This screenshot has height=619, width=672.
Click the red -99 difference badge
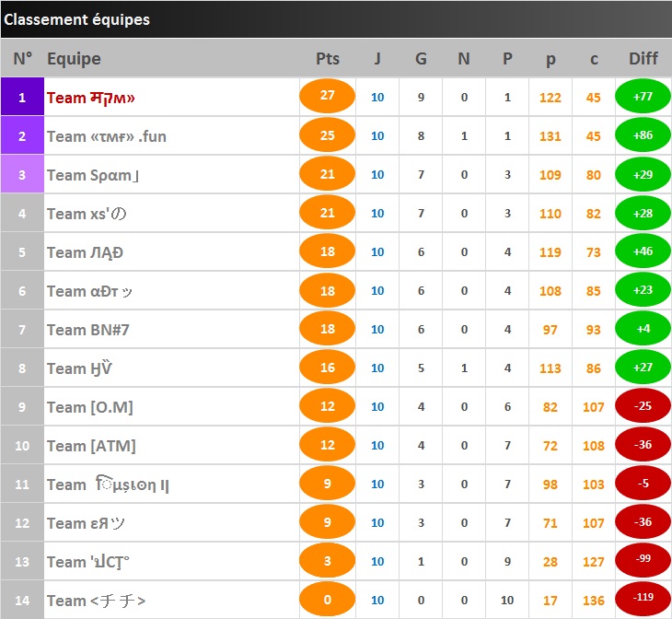[643, 559]
